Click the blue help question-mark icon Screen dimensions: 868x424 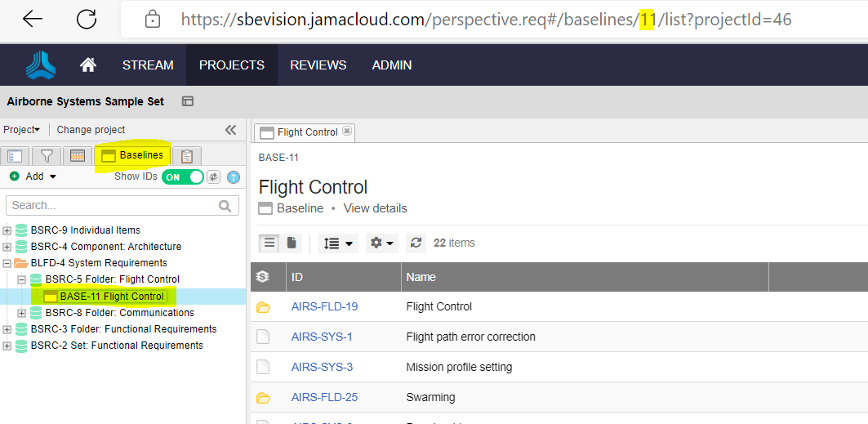click(234, 176)
